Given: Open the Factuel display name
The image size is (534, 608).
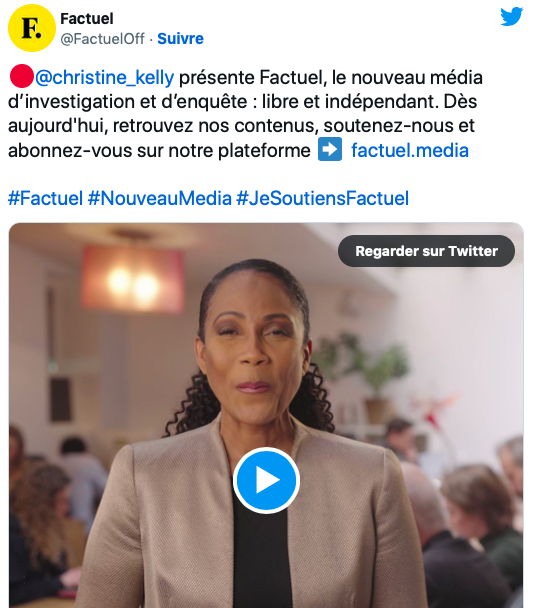Looking at the screenshot, I should click(87, 19).
